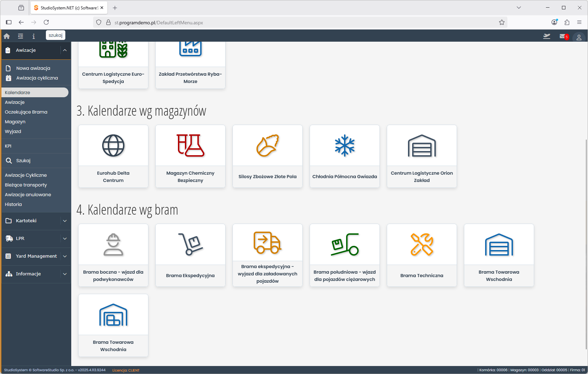Select the Brama Techniczna tools icon
This screenshot has width=588, height=374.
422,245
